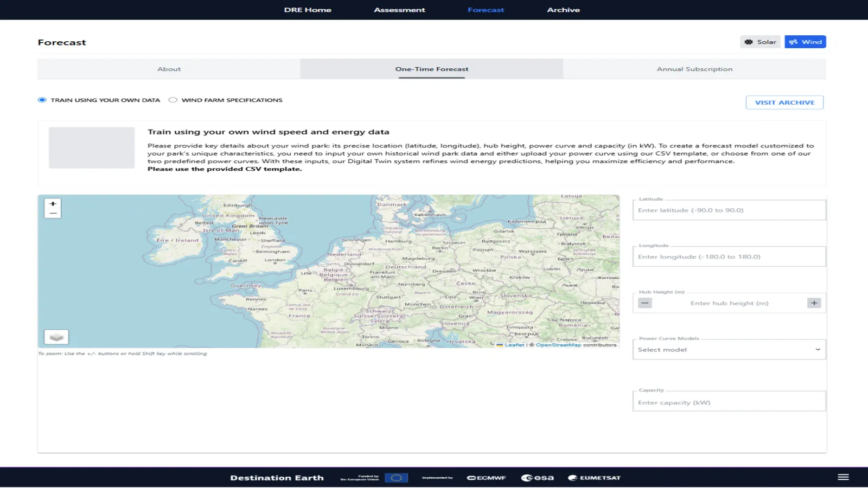Image resolution: width=868 pixels, height=488 pixels.
Task: Click the EUMETSAT logo in footer
Action: (594, 478)
